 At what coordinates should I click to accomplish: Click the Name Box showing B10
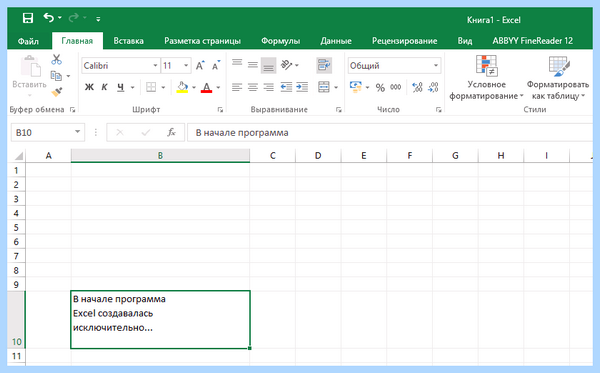point(47,133)
